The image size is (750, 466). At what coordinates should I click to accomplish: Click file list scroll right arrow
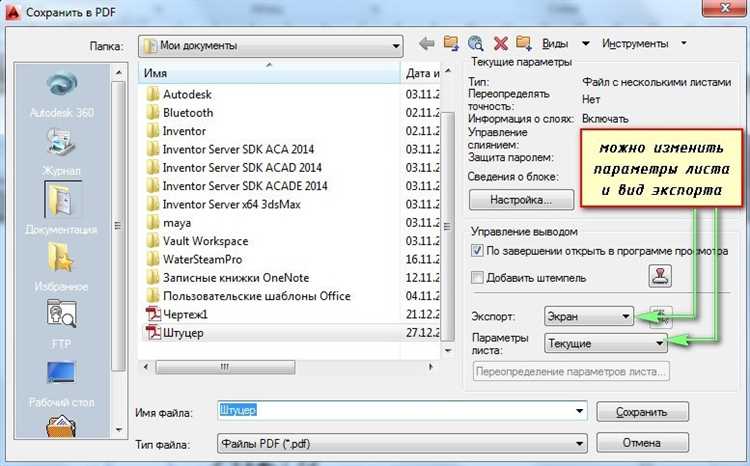tap(430, 367)
